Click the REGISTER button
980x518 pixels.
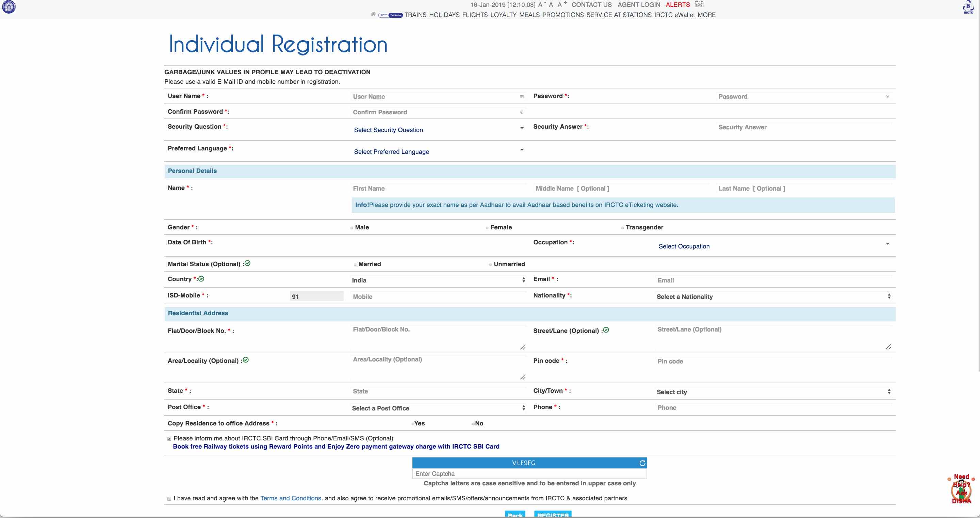553,514
